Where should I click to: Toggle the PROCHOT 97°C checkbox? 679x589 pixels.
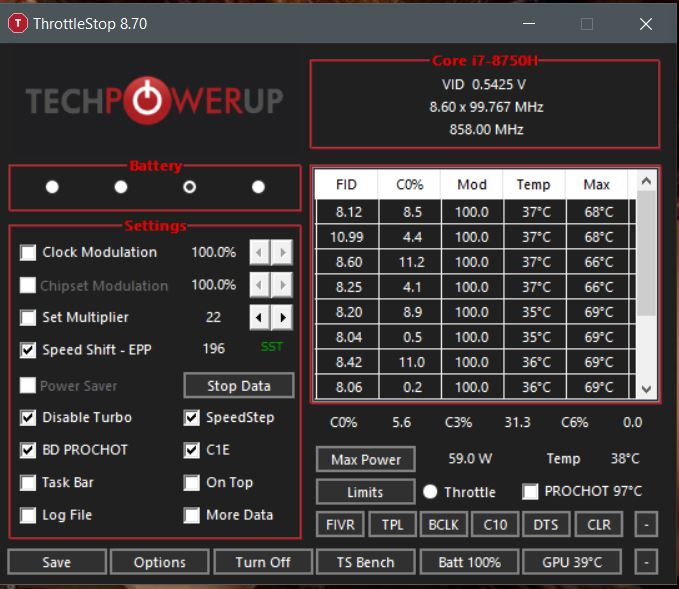tap(530, 492)
